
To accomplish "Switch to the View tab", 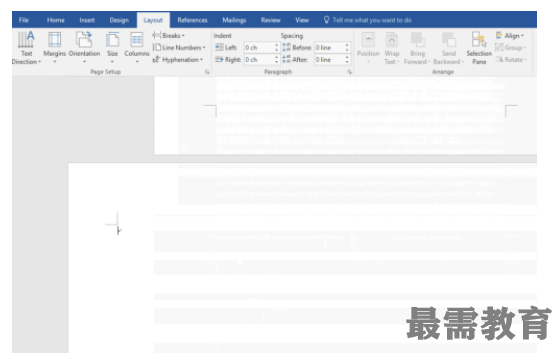I will [x=302, y=20].
